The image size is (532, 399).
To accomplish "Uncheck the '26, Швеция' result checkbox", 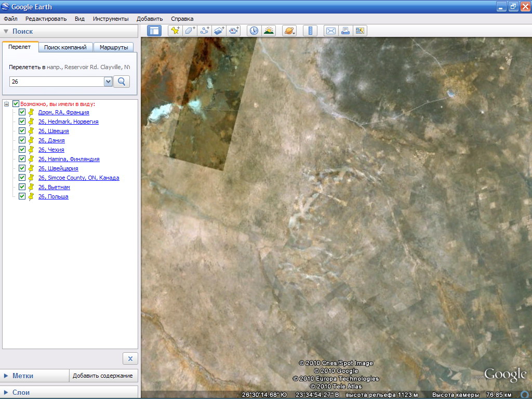I will (22, 131).
